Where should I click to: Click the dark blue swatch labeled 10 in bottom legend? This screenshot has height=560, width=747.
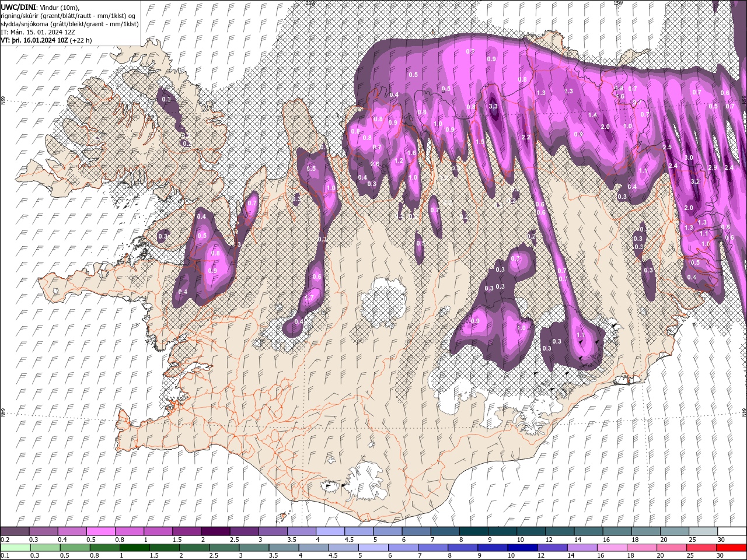522,548
